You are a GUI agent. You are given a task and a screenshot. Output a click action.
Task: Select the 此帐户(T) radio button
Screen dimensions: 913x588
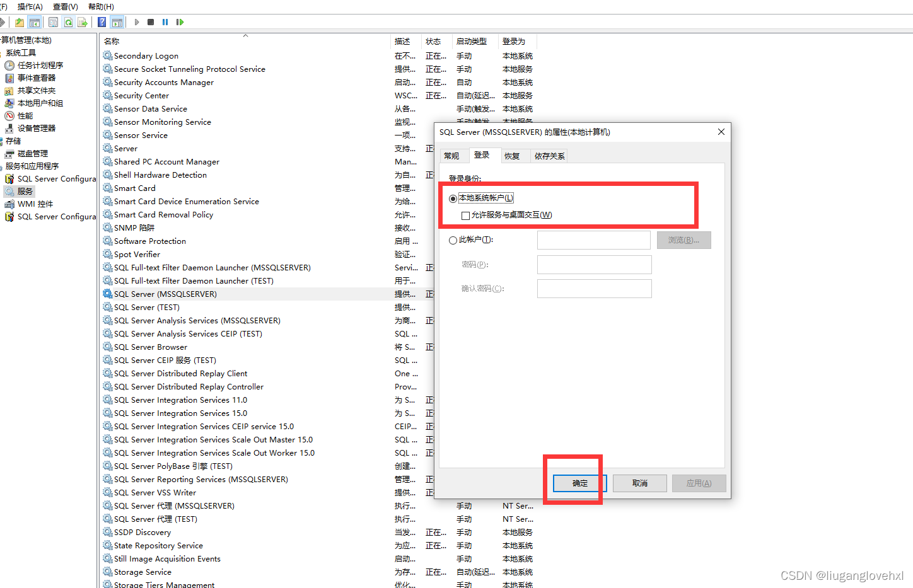pyautogui.click(x=453, y=240)
